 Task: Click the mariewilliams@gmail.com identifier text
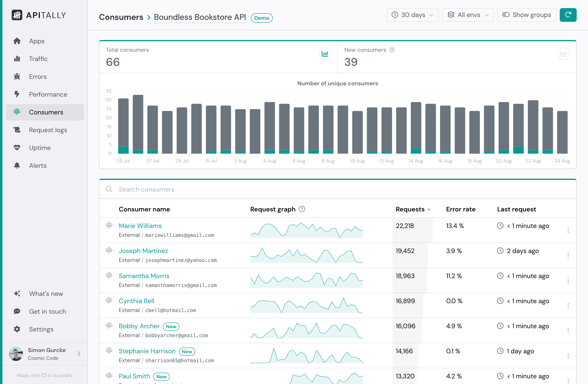coord(179,235)
